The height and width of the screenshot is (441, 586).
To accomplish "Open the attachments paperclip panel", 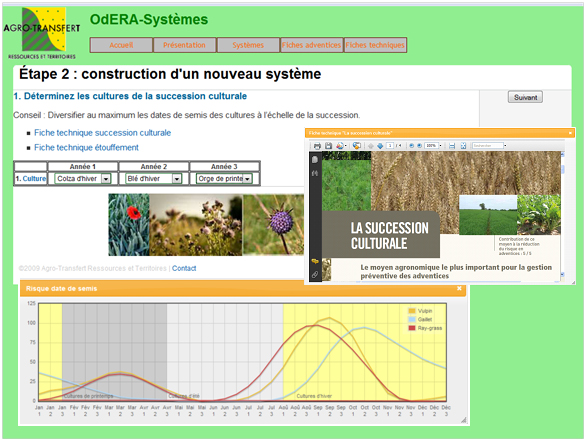I will (315, 275).
